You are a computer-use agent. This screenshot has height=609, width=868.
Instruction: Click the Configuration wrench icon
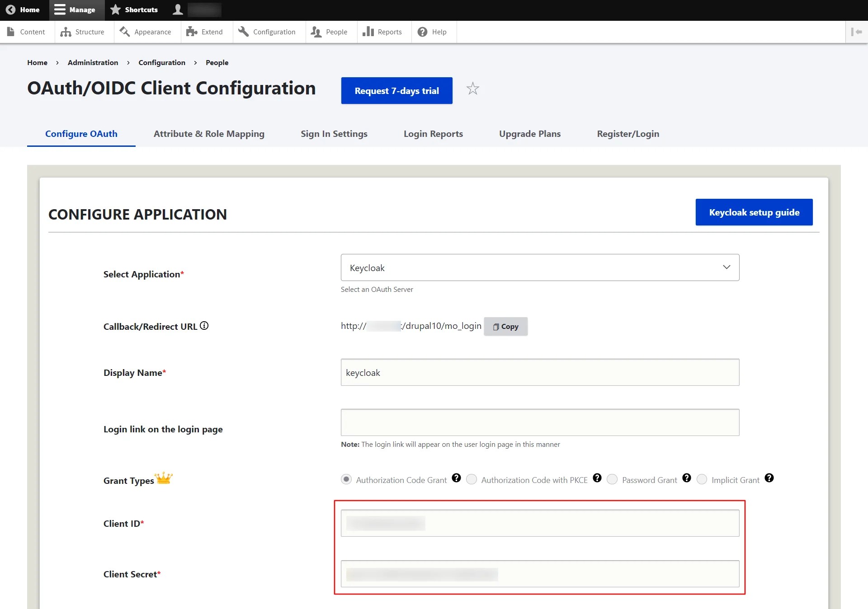tap(243, 32)
